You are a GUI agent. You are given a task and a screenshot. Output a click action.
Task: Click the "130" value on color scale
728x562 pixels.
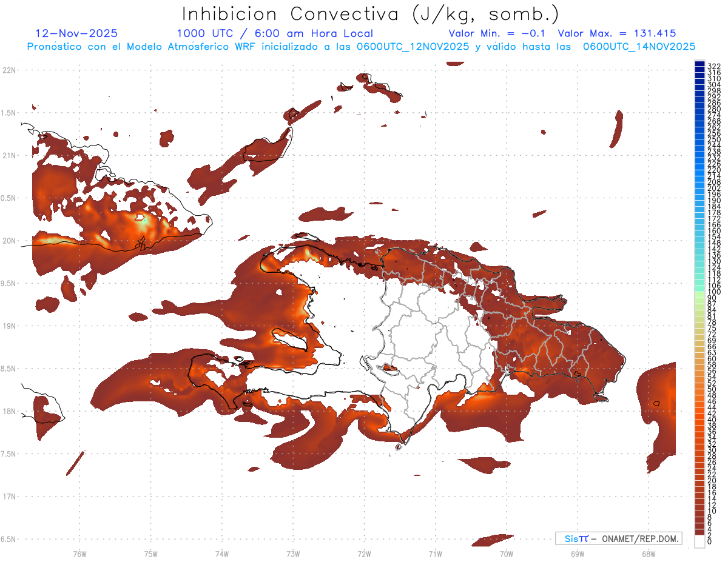click(x=714, y=261)
